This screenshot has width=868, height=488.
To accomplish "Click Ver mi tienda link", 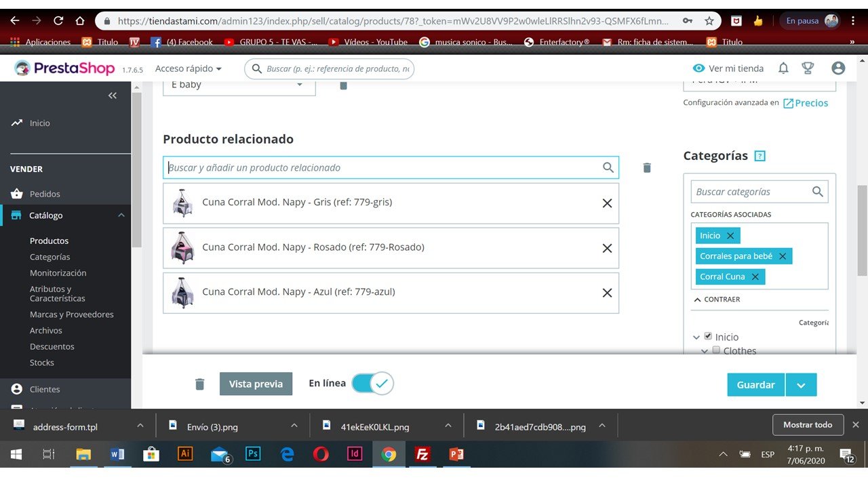I will [728, 68].
